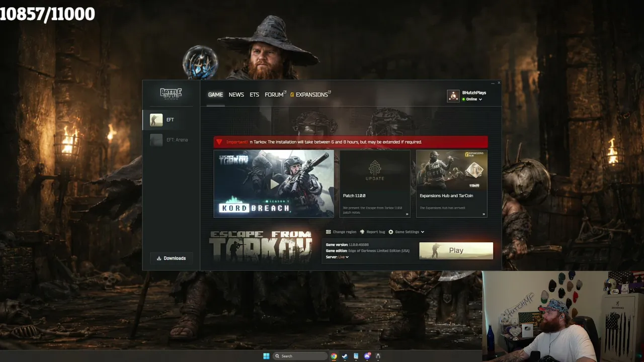Click the EFT: Arena thumbnail icon

156,140
